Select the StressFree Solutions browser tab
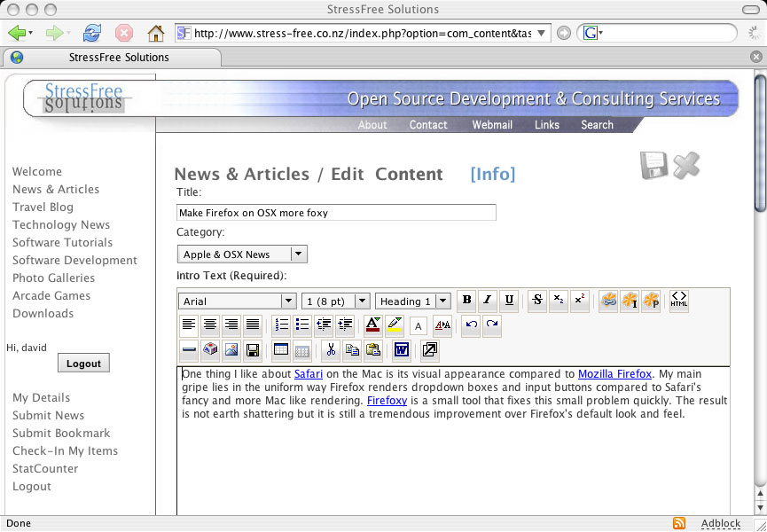This screenshot has height=532, width=767. point(112,58)
